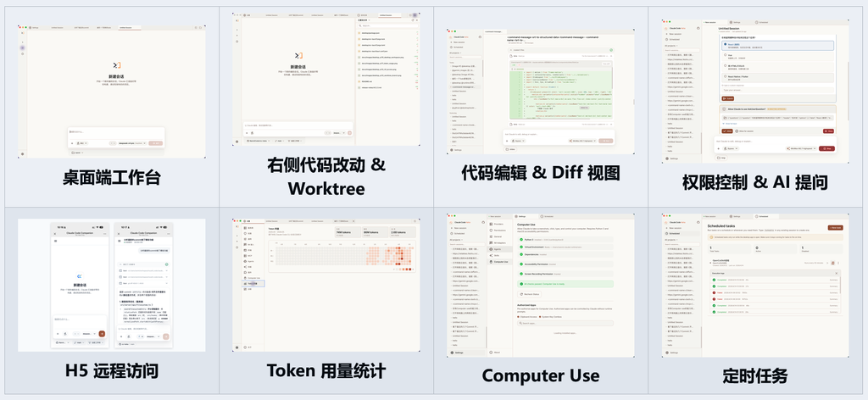Click bottom-left gear in Token 用量统计 panel
The image size is (868, 400).
click(x=237, y=347)
